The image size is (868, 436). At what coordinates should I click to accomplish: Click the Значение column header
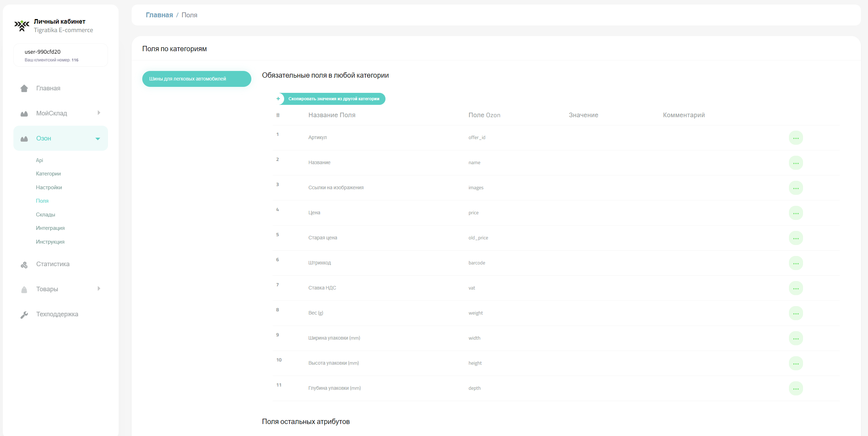[x=583, y=115]
